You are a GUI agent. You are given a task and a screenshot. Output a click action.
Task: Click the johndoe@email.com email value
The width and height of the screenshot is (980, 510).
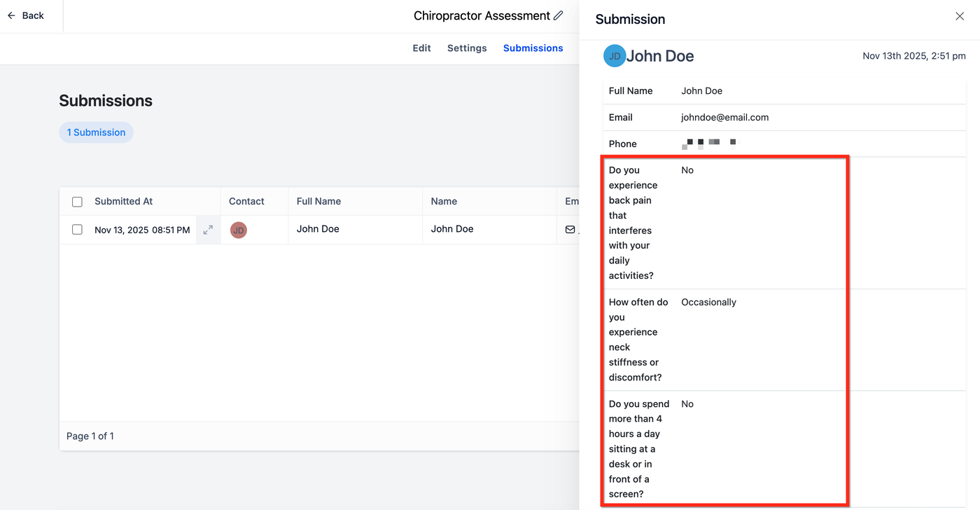coord(724,118)
